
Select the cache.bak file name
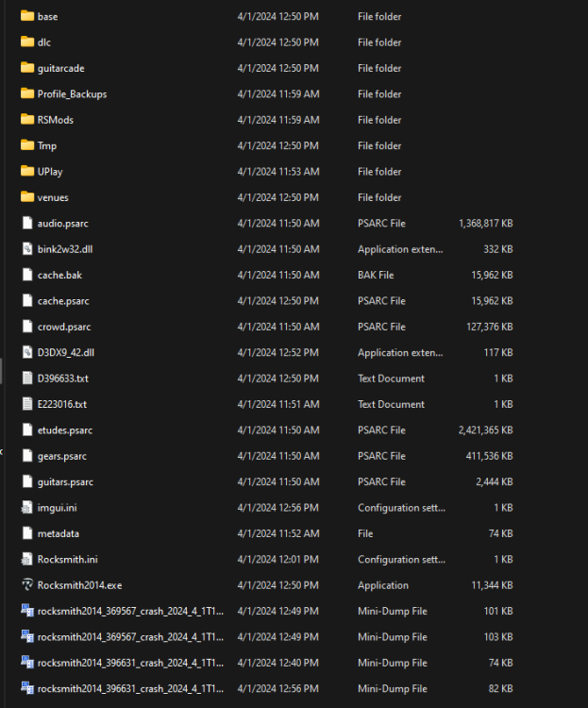click(x=59, y=275)
